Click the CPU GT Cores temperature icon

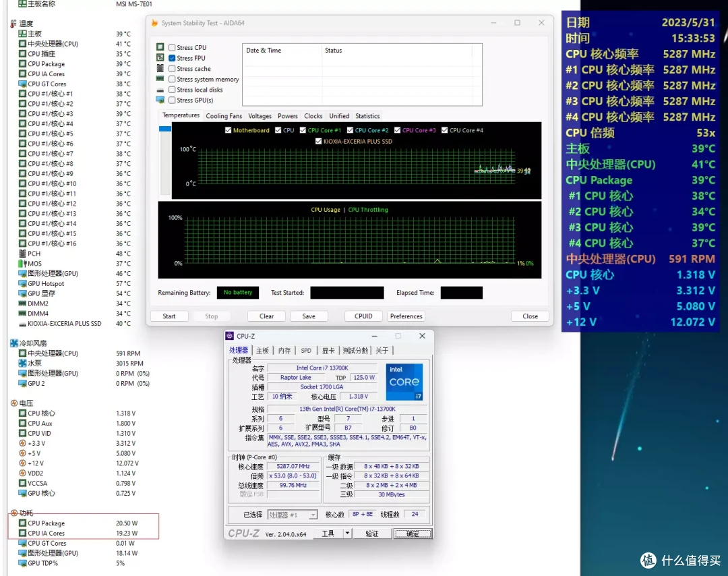(22, 84)
